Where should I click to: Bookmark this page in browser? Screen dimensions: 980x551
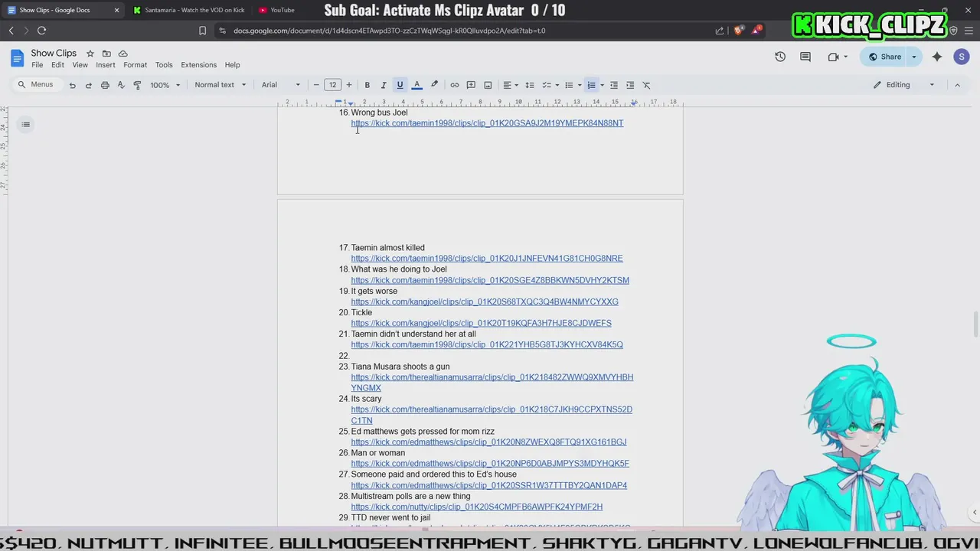pyautogui.click(x=202, y=31)
